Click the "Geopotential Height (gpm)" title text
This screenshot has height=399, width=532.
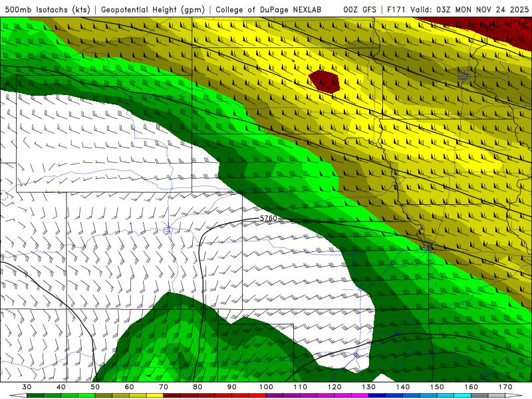(153, 9)
